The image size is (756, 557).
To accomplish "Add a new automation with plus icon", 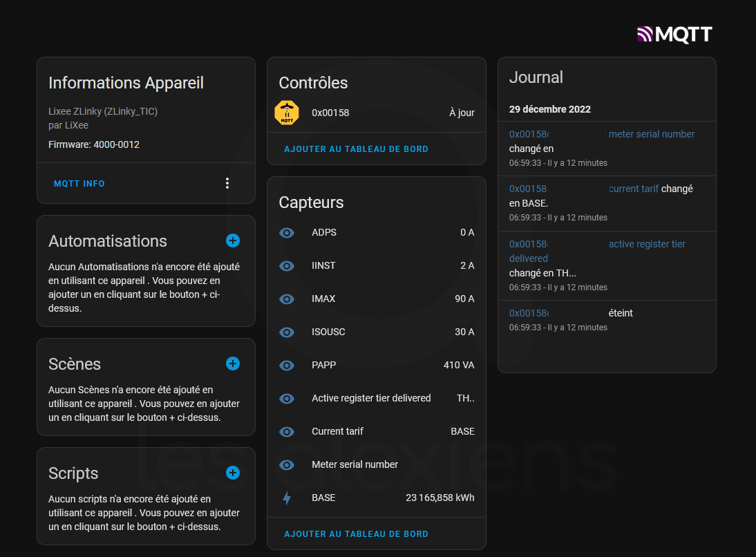I will click(233, 240).
